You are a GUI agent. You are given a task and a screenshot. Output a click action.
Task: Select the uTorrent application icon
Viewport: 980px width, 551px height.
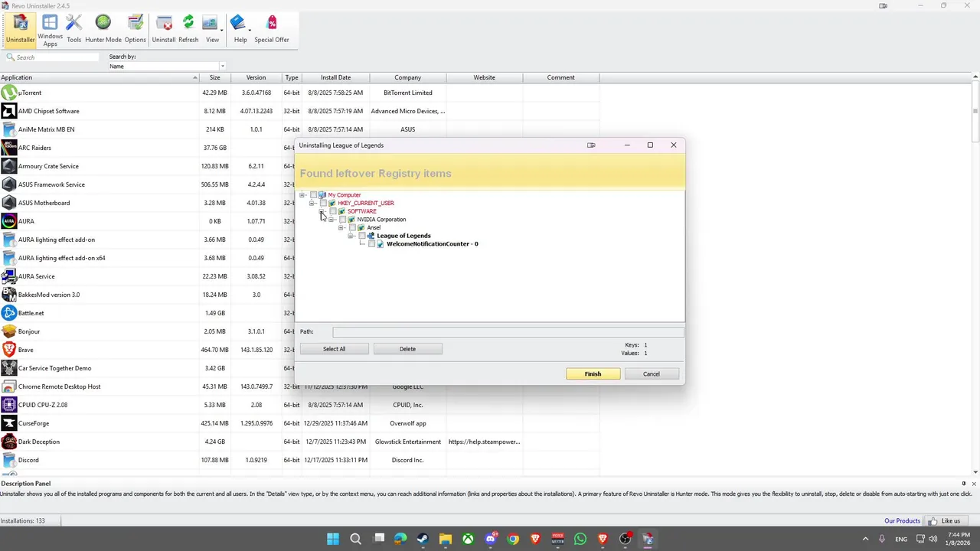(x=8, y=93)
